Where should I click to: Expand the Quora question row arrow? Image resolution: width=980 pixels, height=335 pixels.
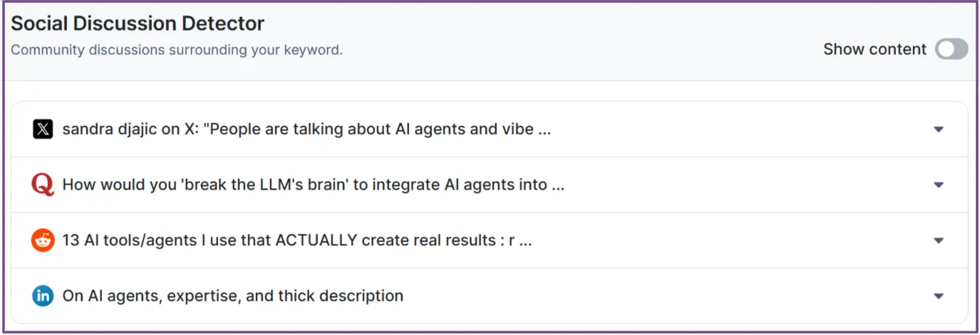coord(939,185)
